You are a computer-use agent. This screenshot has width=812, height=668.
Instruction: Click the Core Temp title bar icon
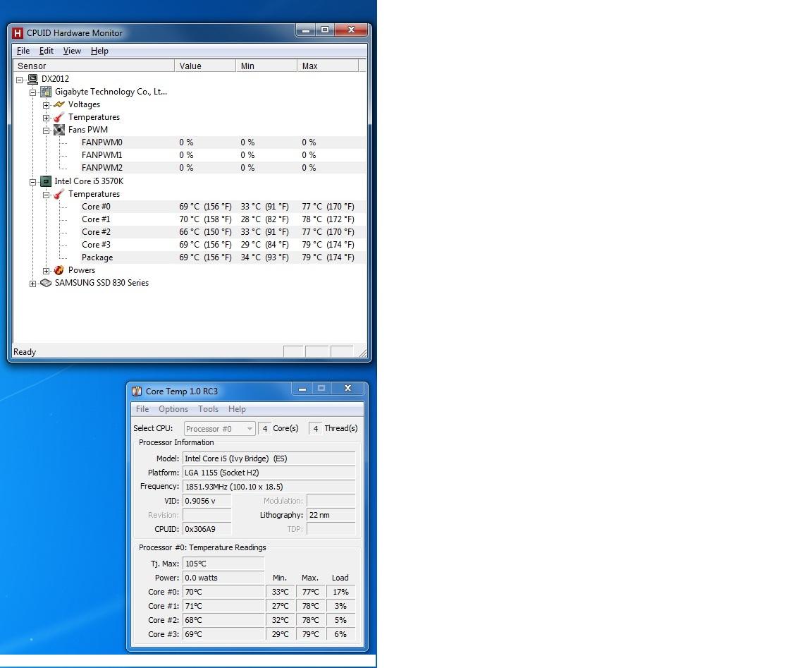(137, 391)
